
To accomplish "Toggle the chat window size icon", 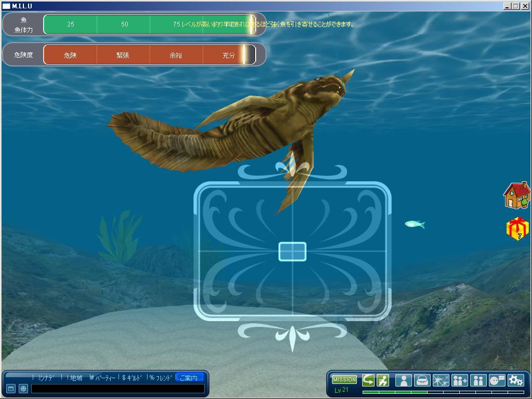I will click(10, 389).
